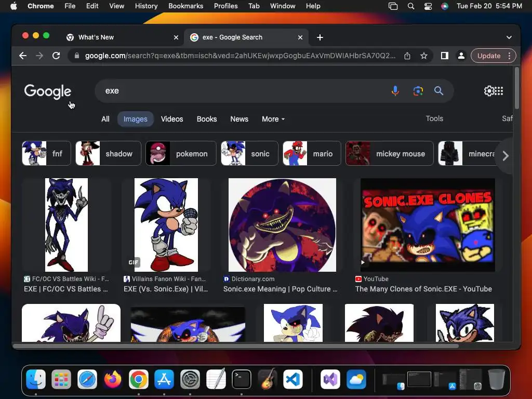Open the Tools filter options
The image size is (532, 399).
coord(434,118)
